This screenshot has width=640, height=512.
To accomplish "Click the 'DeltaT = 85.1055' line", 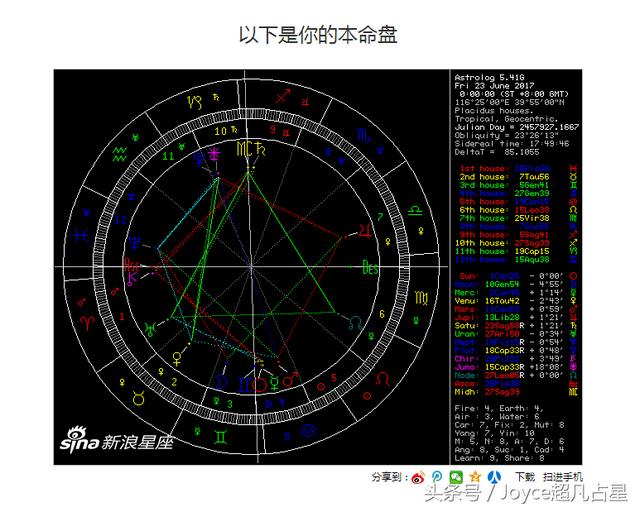I will coord(497,152).
